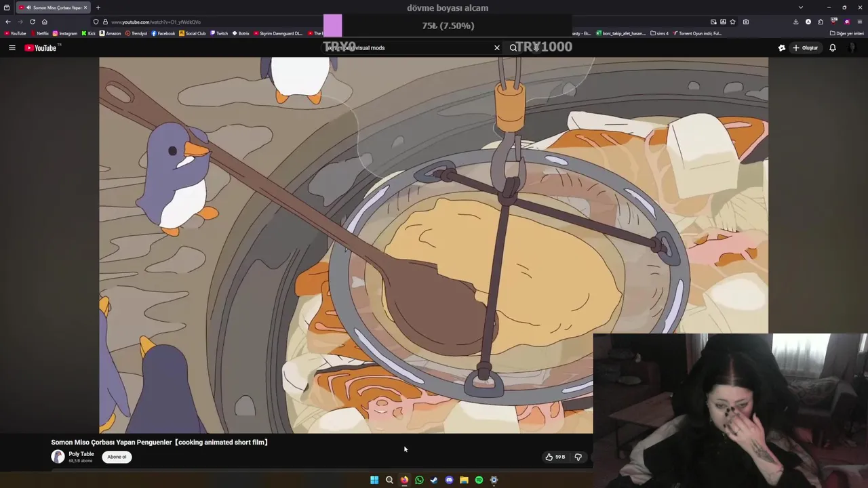Open the Oluştur create button
This screenshot has height=488, width=868.
tap(805, 47)
